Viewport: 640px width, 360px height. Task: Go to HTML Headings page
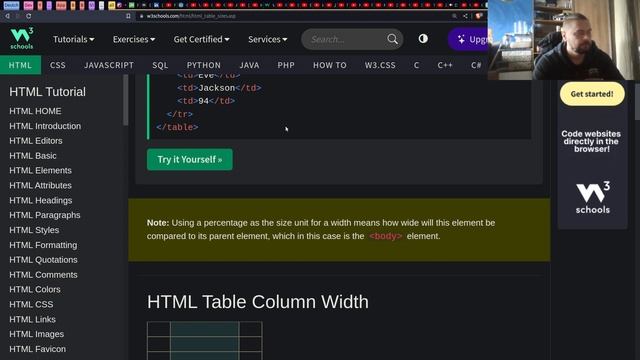tap(40, 200)
